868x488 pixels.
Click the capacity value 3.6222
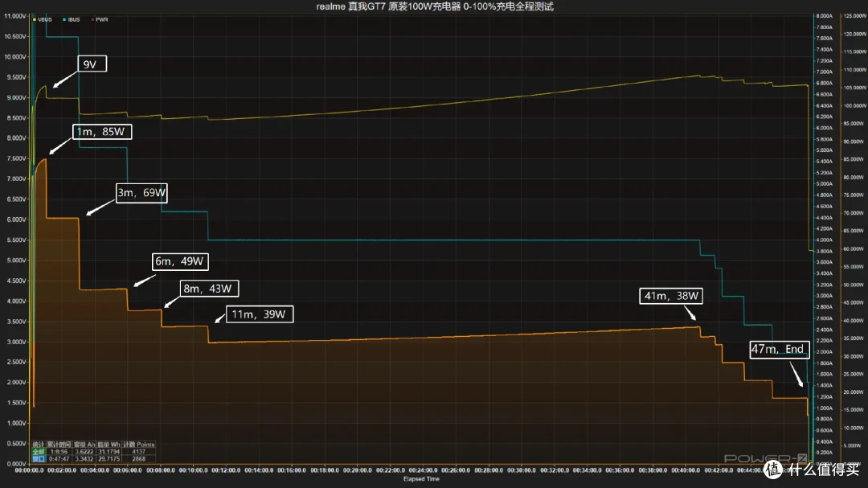pos(84,452)
